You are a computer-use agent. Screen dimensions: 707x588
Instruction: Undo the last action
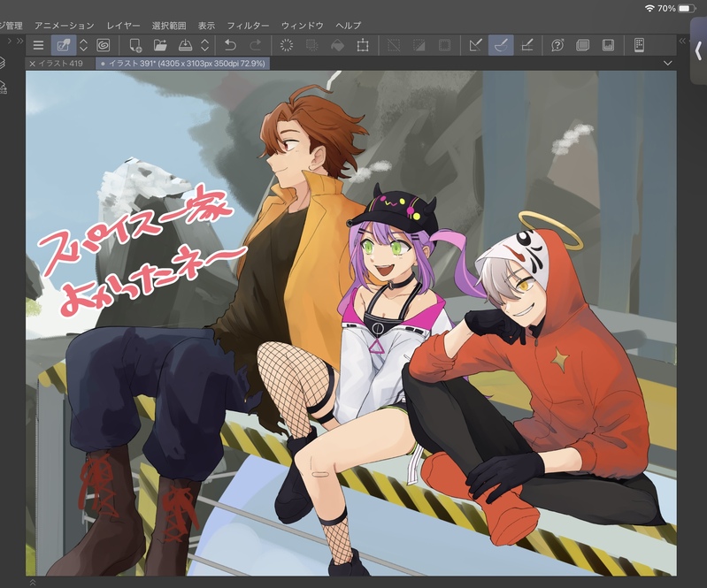pyautogui.click(x=230, y=45)
